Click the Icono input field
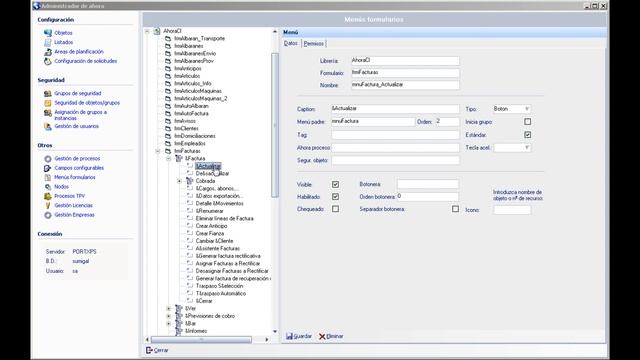This screenshot has width=640, height=360. (x=512, y=210)
